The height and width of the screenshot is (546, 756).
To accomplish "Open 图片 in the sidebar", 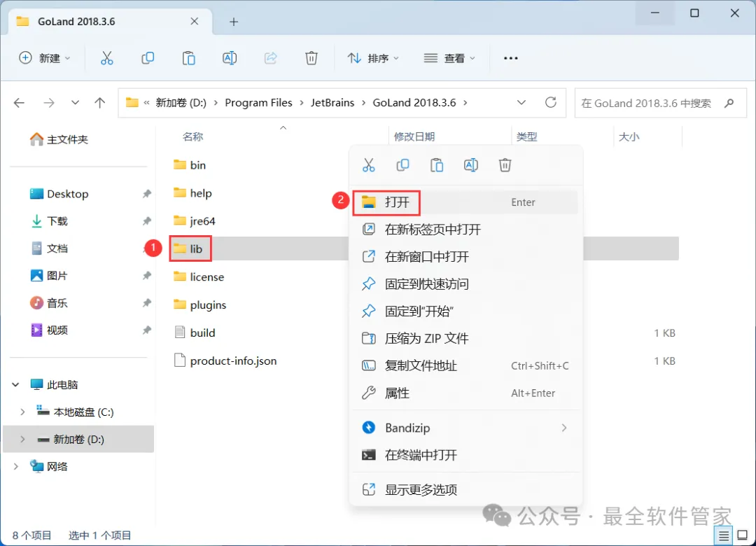I will [x=49, y=275].
